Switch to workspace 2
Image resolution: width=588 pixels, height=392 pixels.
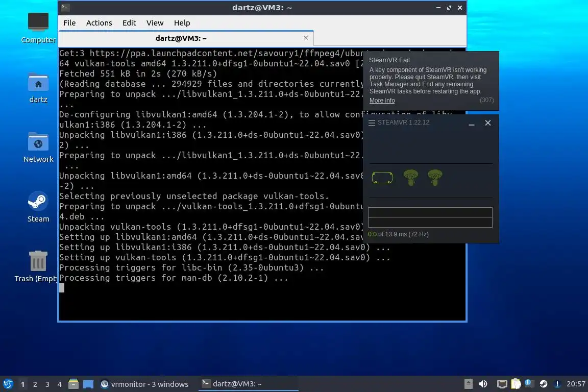click(x=35, y=384)
